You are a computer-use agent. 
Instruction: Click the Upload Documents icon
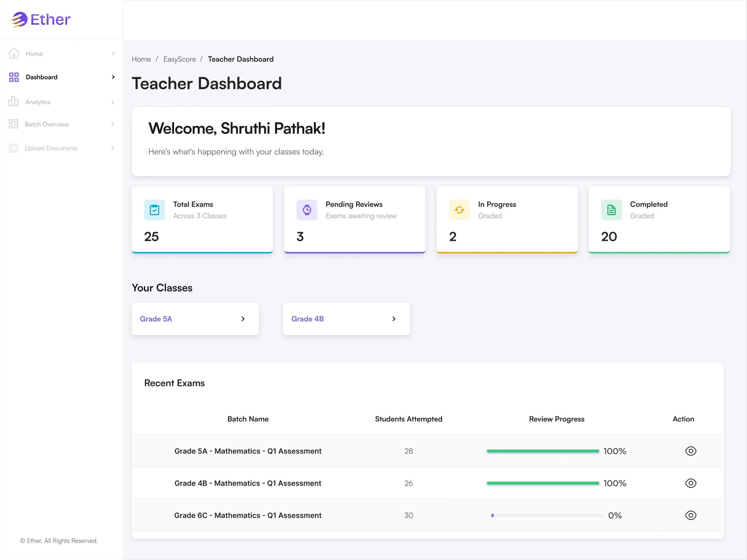click(x=13, y=148)
